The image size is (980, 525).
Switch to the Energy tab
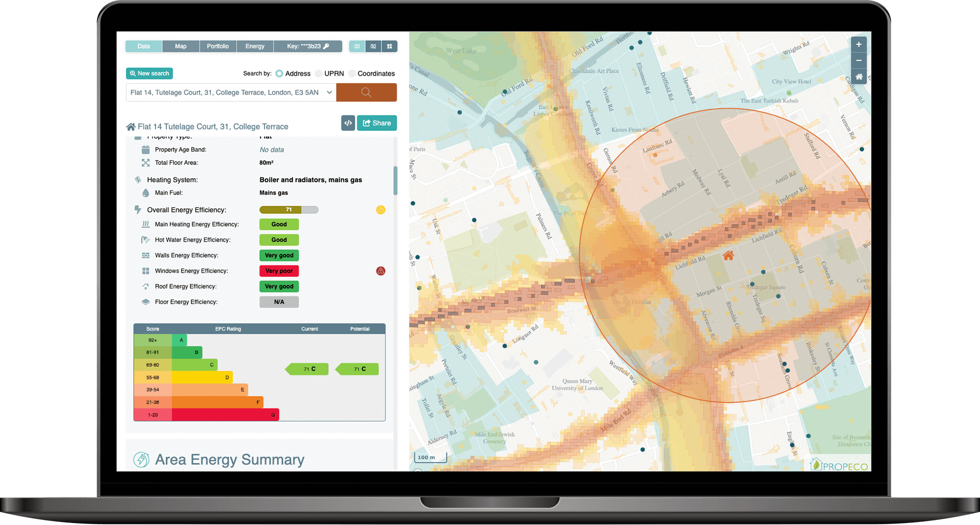[255, 46]
